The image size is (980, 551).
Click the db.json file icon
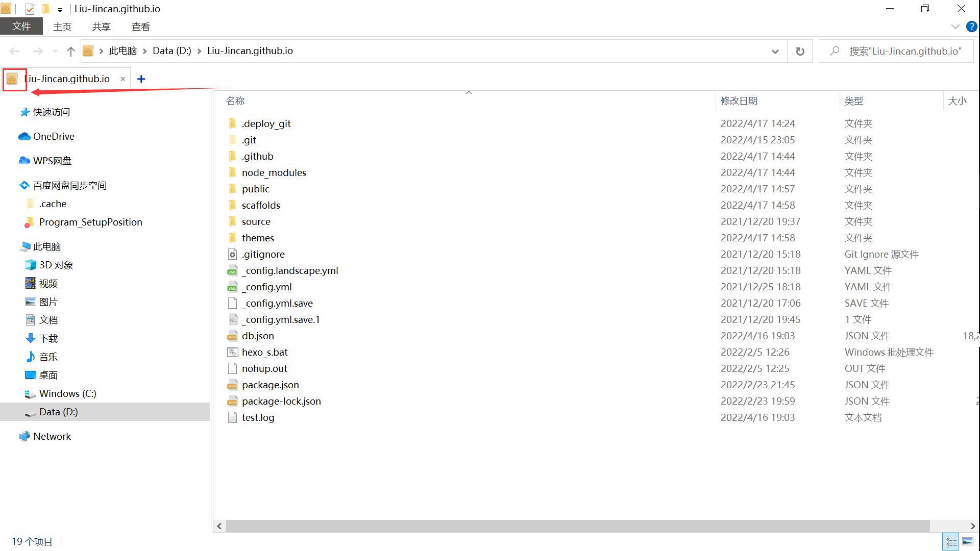coord(233,336)
